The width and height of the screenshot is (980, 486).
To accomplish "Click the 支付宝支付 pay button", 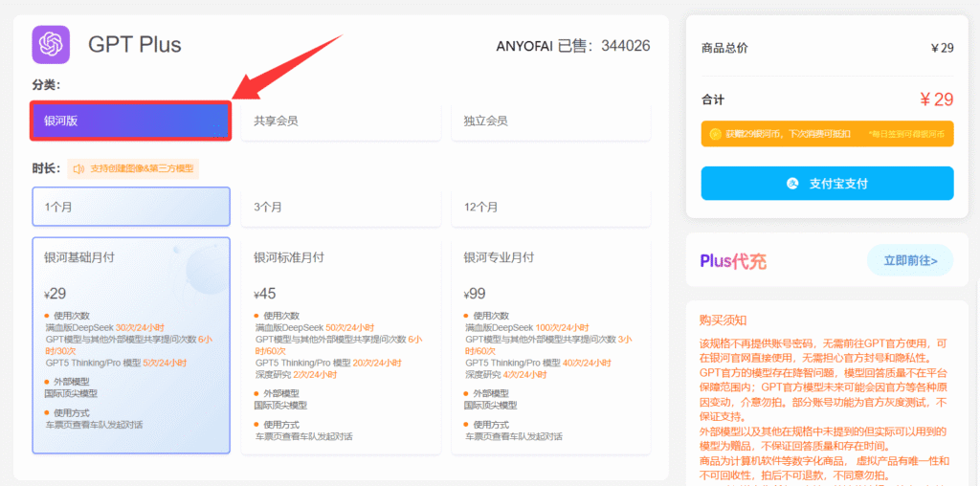I will pyautogui.click(x=827, y=183).
